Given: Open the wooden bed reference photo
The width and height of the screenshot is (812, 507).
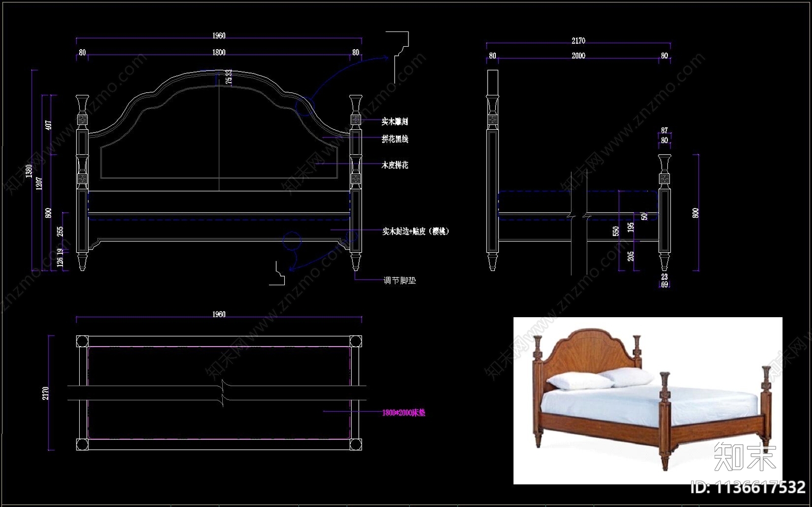Looking at the screenshot, I should pyautogui.click(x=648, y=400).
